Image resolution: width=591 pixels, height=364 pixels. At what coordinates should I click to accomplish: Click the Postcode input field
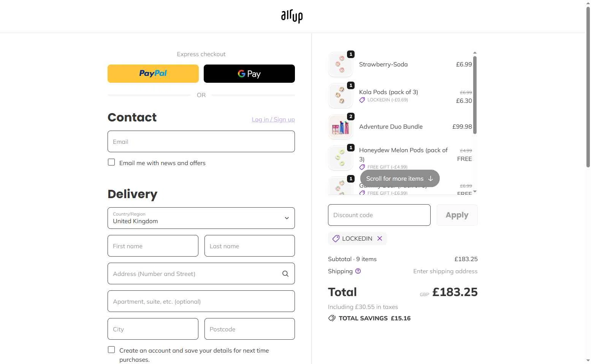tap(249, 329)
